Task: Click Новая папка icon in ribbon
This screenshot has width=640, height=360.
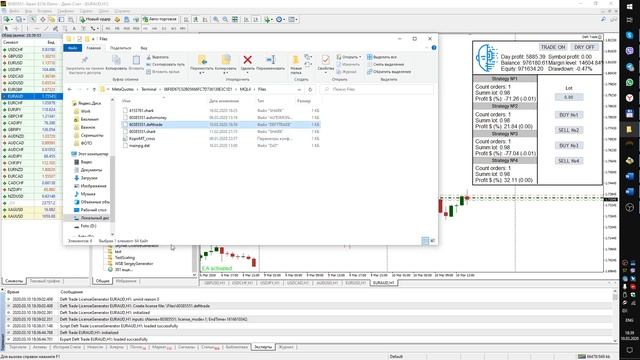Action: click(x=296, y=64)
